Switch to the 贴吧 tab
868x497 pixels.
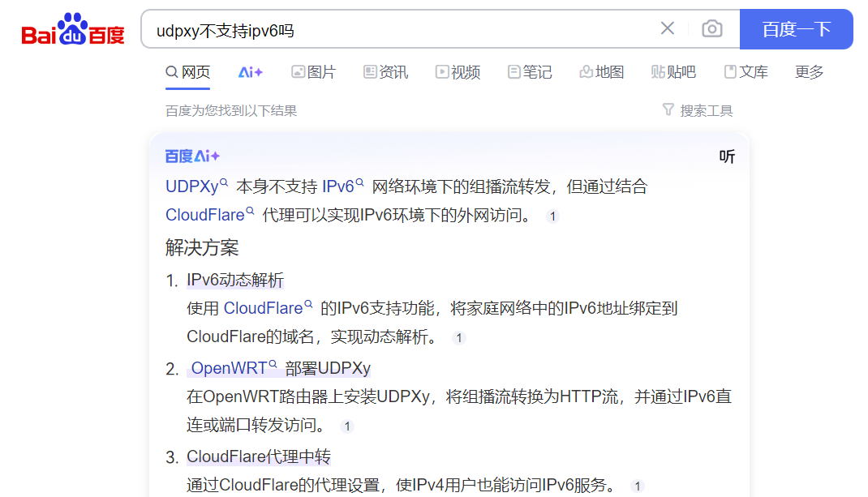(673, 72)
